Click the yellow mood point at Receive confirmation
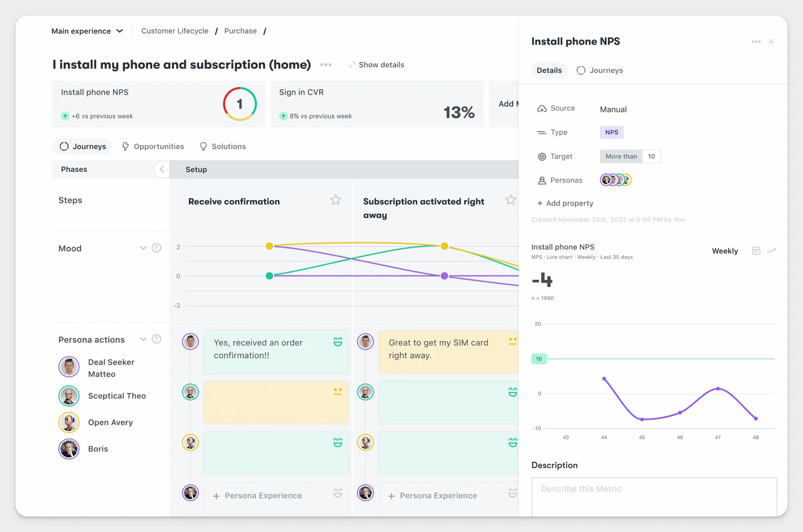803x532 pixels. click(x=269, y=246)
